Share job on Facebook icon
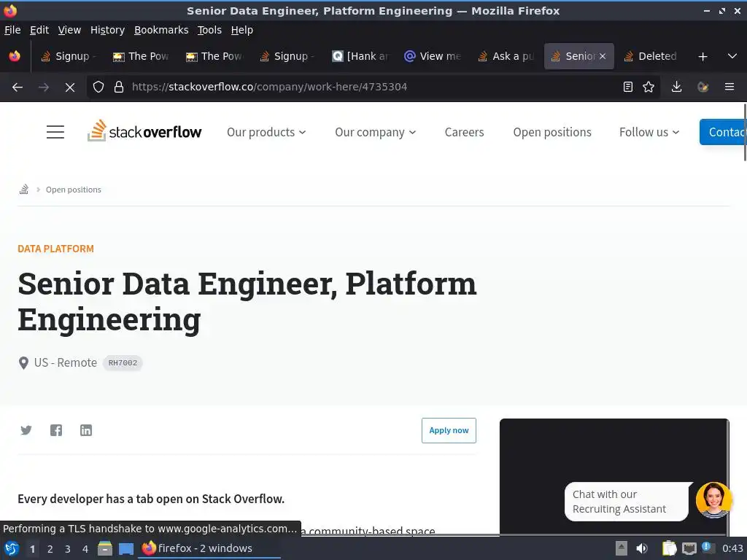This screenshot has width=747, height=560. (x=56, y=430)
